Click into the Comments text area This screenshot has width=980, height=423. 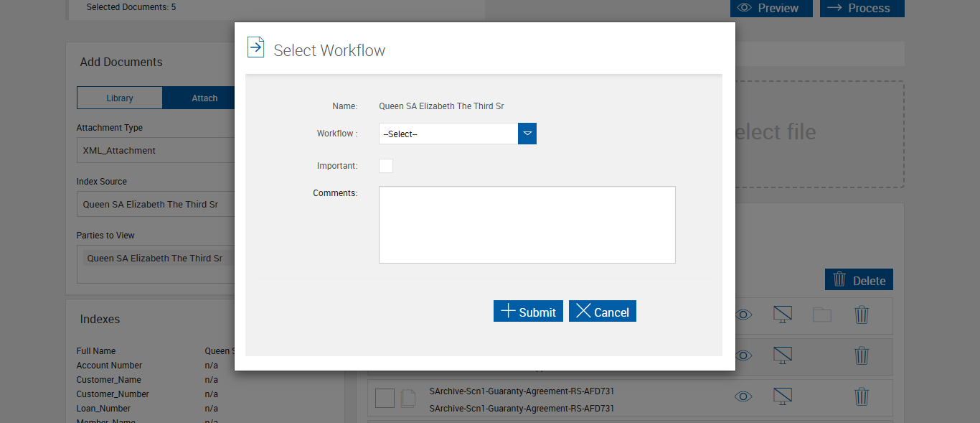point(527,225)
